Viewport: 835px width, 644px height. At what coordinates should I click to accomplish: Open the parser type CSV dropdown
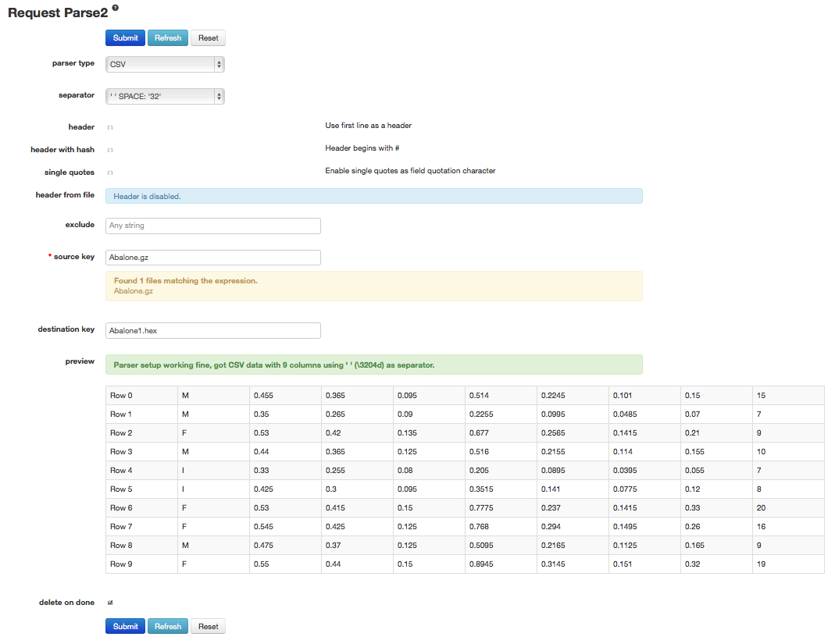[165, 64]
